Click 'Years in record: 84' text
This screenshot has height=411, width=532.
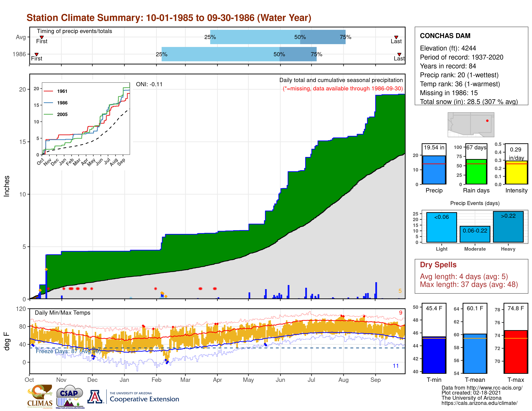click(448, 66)
